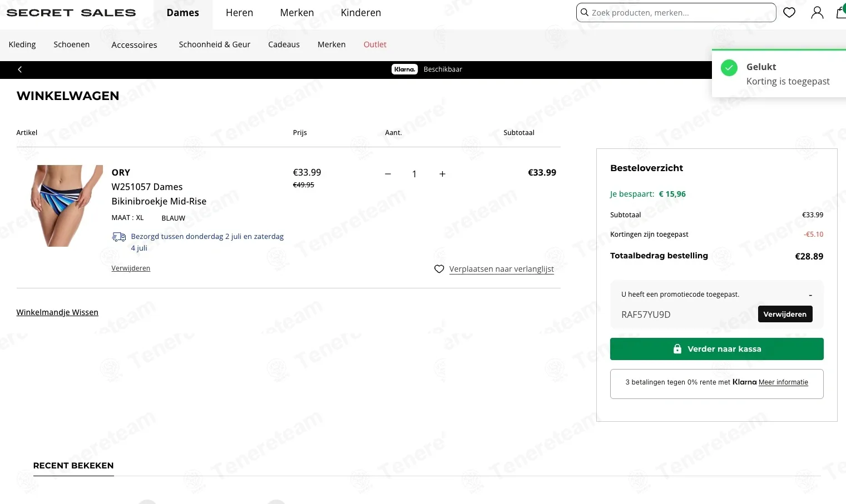Viewport: 846px width, 504px height.
Task: Collapse the promotiecode section with minus
Action: [x=810, y=295]
